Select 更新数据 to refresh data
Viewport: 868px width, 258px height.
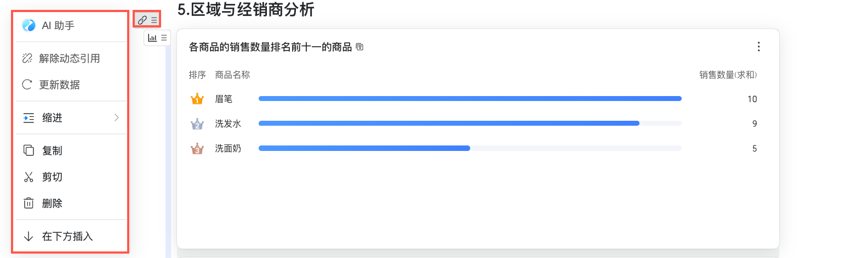[59, 85]
